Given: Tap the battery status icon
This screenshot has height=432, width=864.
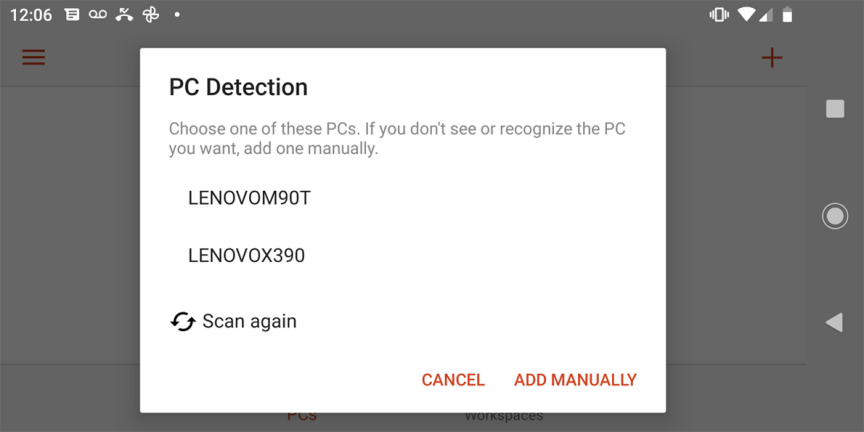Looking at the screenshot, I should click(788, 15).
